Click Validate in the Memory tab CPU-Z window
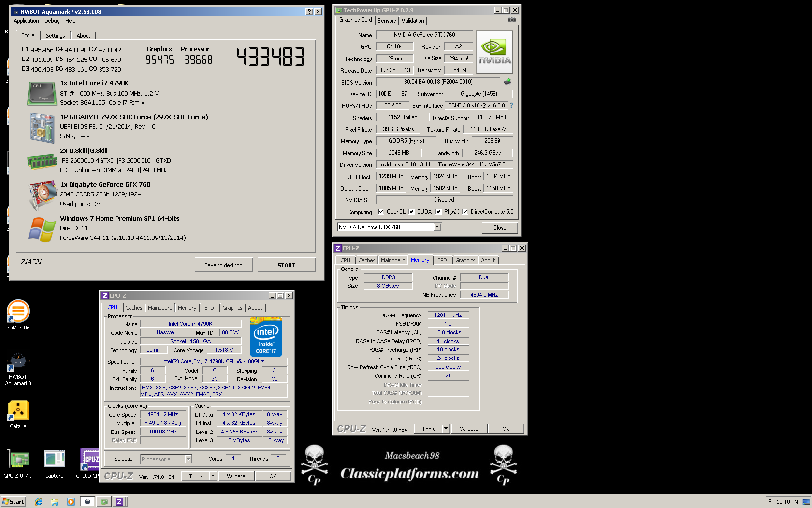This screenshot has height=508, width=812. point(469,429)
